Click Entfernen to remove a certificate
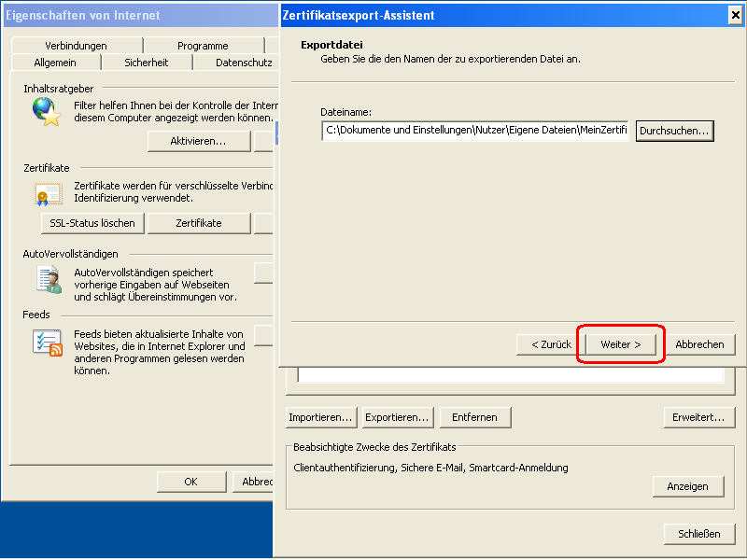The image size is (747, 560). pyautogui.click(x=475, y=417)
